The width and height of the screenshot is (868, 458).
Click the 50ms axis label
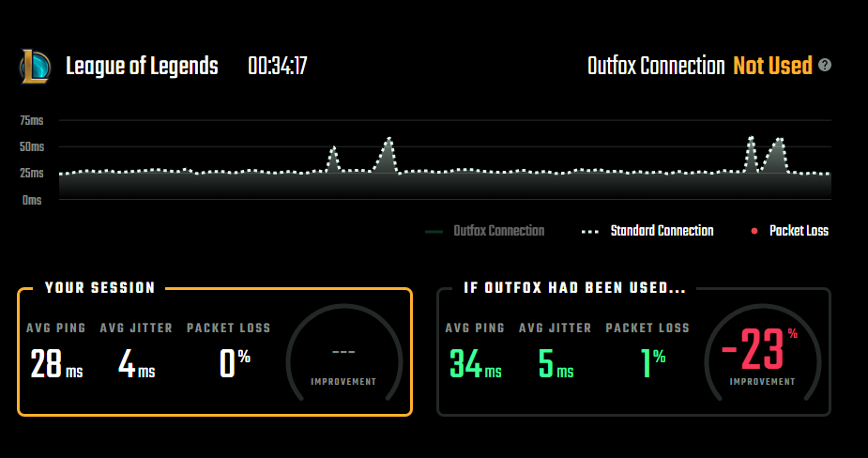pos(32,146)
